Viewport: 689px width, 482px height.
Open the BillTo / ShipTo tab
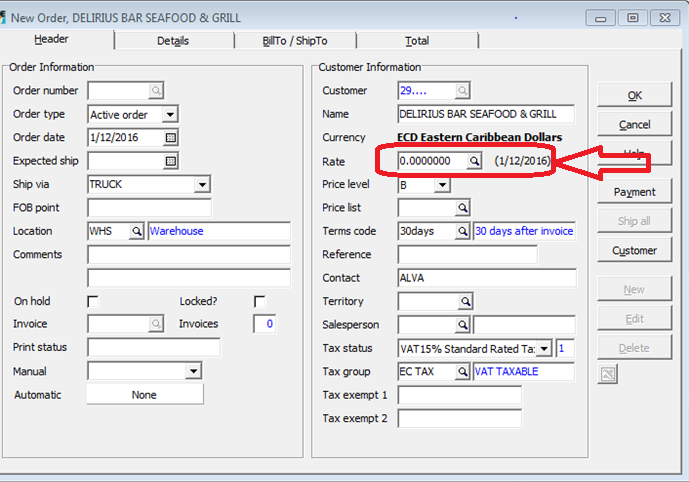[x=295, y=41]
